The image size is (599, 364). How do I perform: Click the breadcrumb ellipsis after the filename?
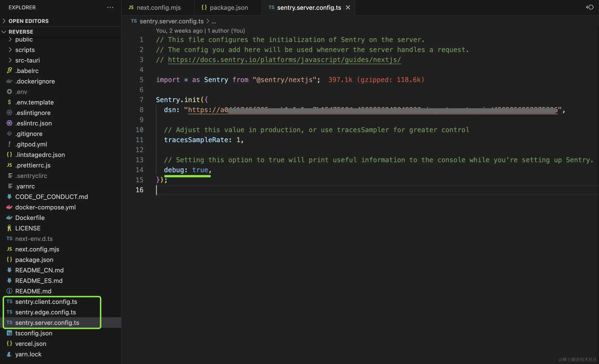(214, 21)
